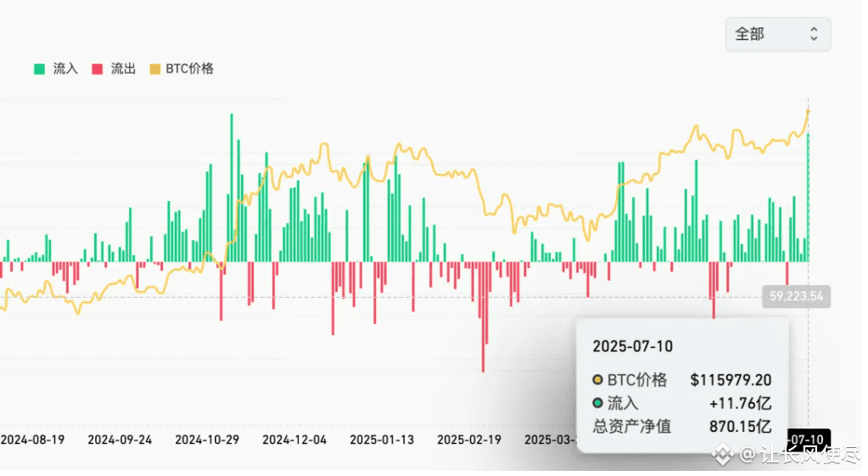868x476 pixels.
Task: Click the green 流入 dot in tooltip
Action: click(597, 403)
